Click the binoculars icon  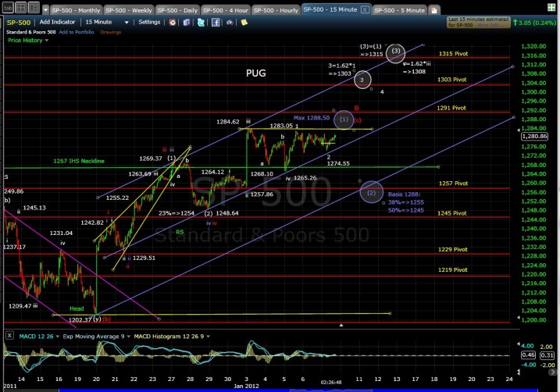click(230, 23)
